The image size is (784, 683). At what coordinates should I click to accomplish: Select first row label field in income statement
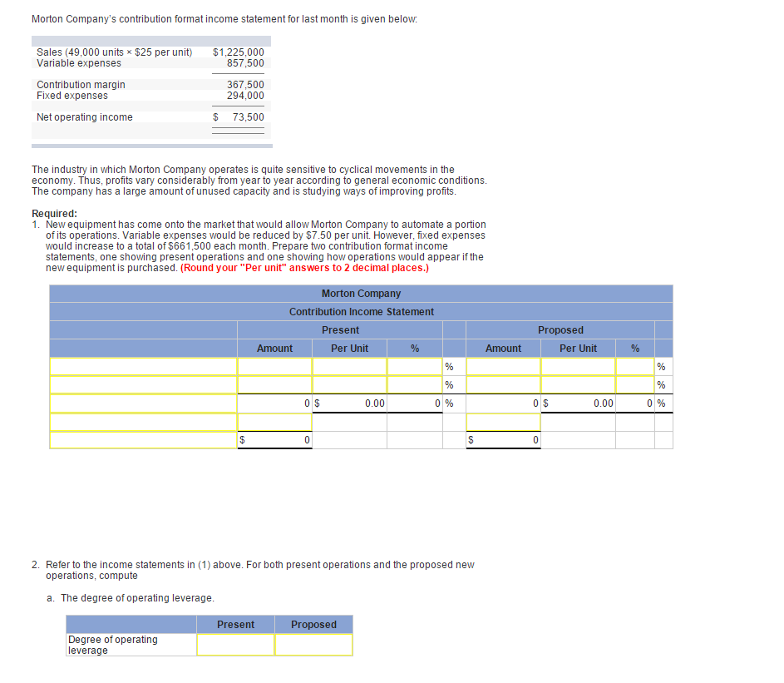[x=144, y=367]
